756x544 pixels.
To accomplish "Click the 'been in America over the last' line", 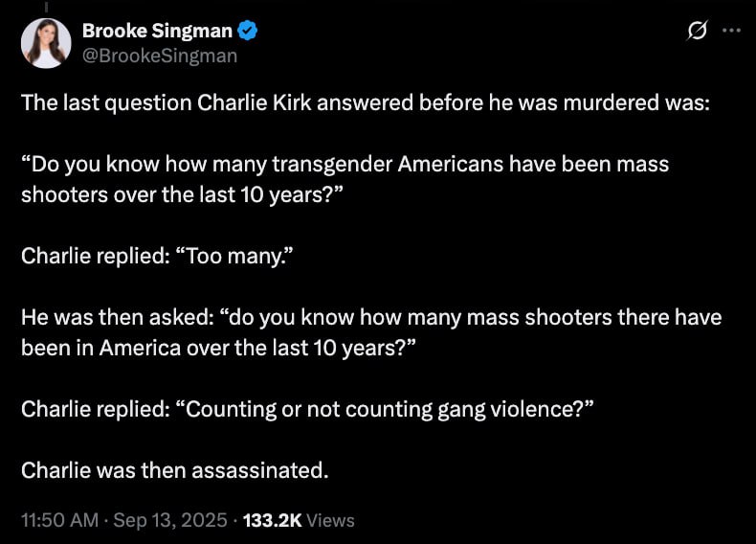I will [218, 348].
